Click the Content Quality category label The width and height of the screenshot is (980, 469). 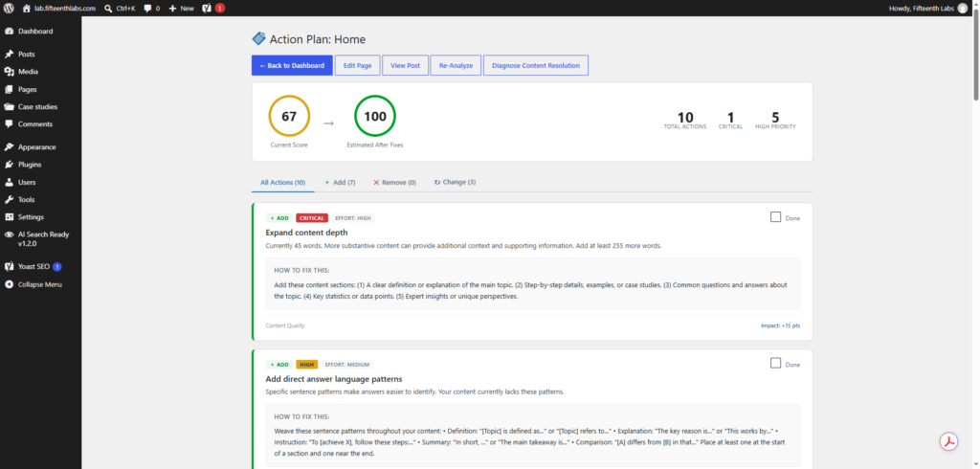[x=285, y=325]
